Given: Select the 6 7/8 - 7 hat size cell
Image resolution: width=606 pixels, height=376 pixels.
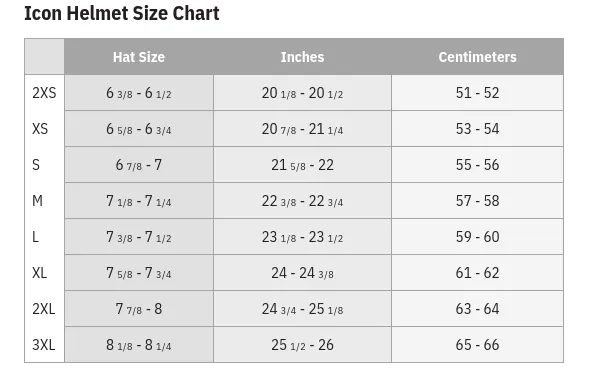Looking at the screenshot, I should 139,165.
